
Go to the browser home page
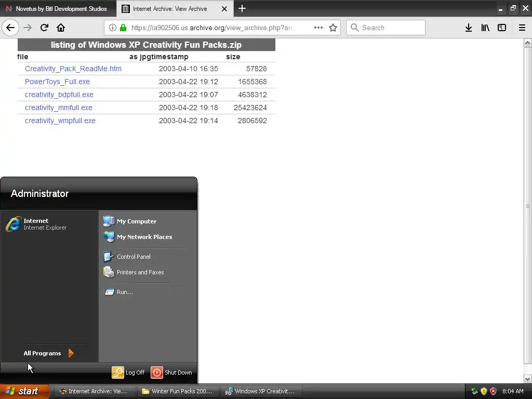(x=61, y=28)
